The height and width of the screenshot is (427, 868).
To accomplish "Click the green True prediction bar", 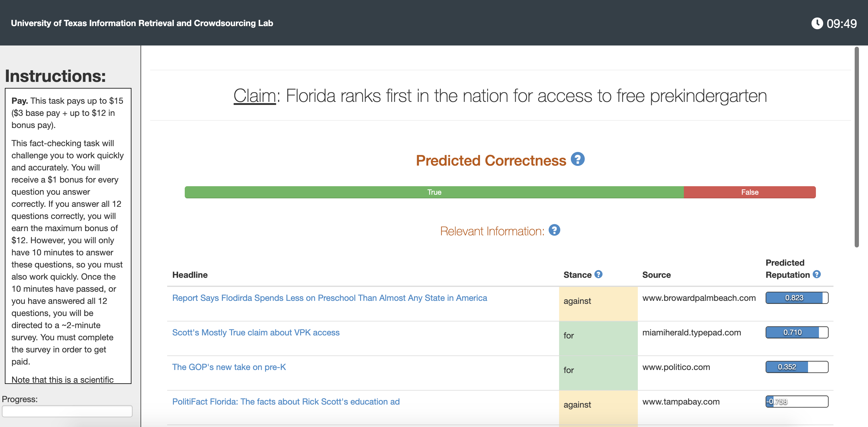I will (x=434, y=192).
